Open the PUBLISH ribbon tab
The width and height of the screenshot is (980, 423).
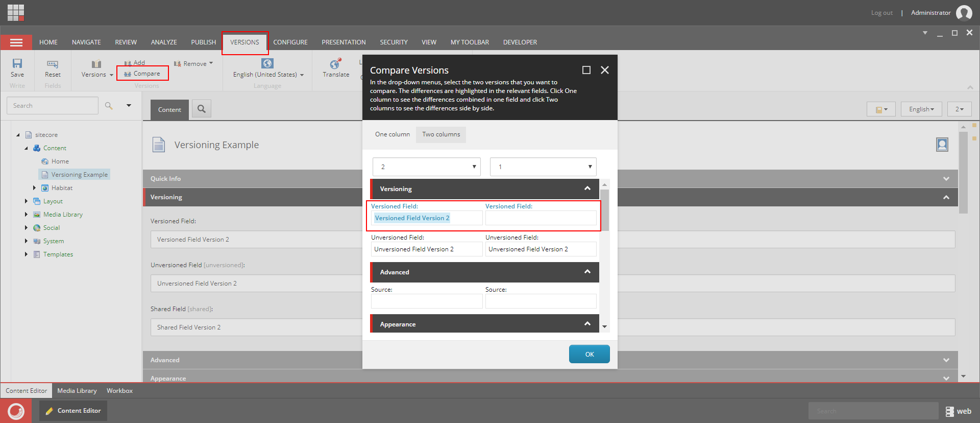point(204,42)
